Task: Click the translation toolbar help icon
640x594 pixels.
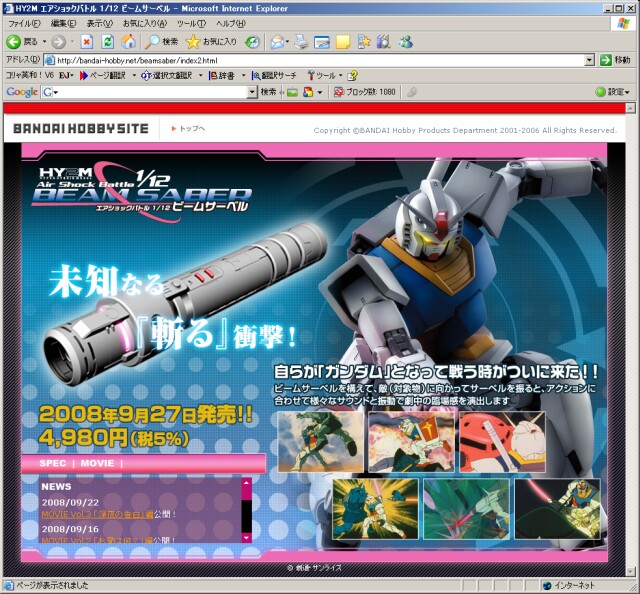Action: pyautogui.click(x=352, y=76)
